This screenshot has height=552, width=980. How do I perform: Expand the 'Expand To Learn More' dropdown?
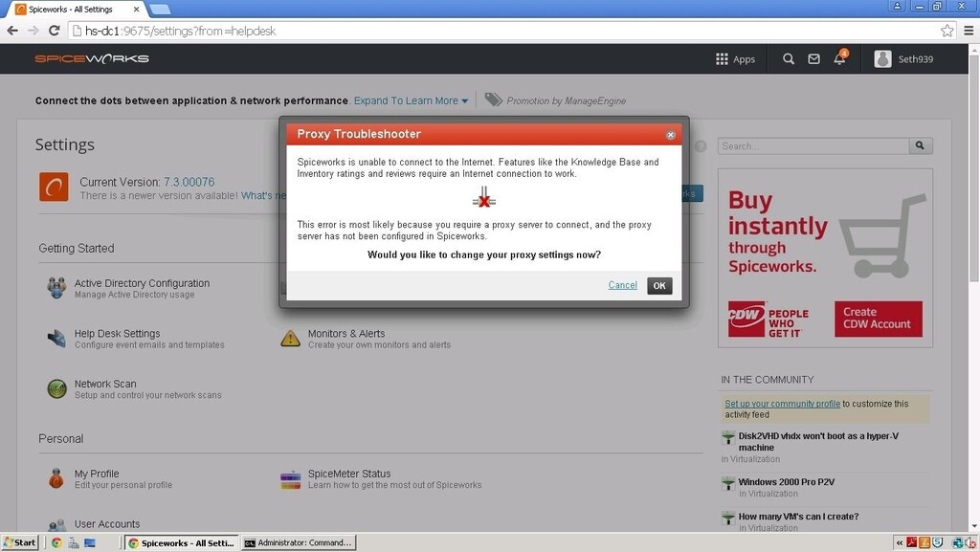tap(411, 100)
